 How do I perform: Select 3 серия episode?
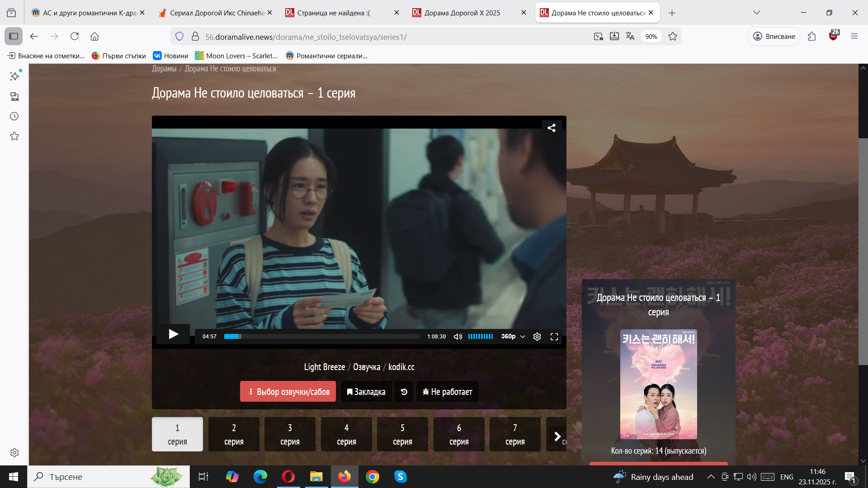click(x=290, y=434)
